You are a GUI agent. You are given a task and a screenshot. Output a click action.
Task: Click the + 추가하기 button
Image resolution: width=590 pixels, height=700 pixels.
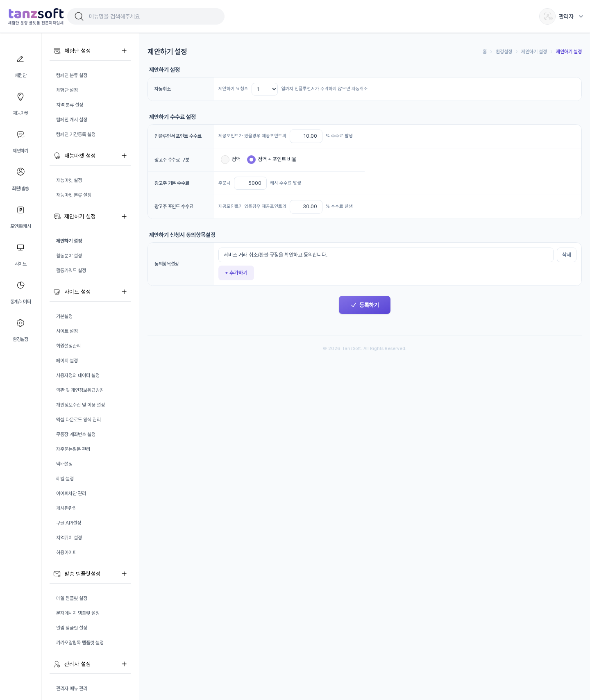pyautogui.click(x=236, y=273)
